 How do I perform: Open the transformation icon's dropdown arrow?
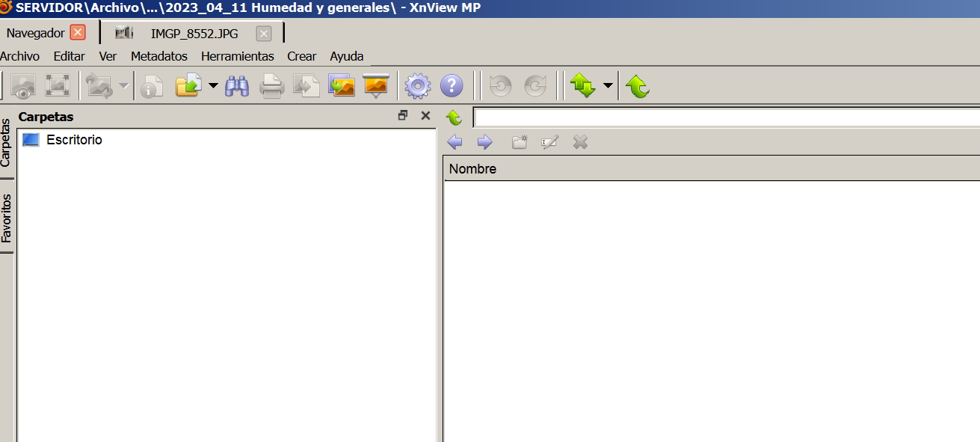[x=123, y=86]
